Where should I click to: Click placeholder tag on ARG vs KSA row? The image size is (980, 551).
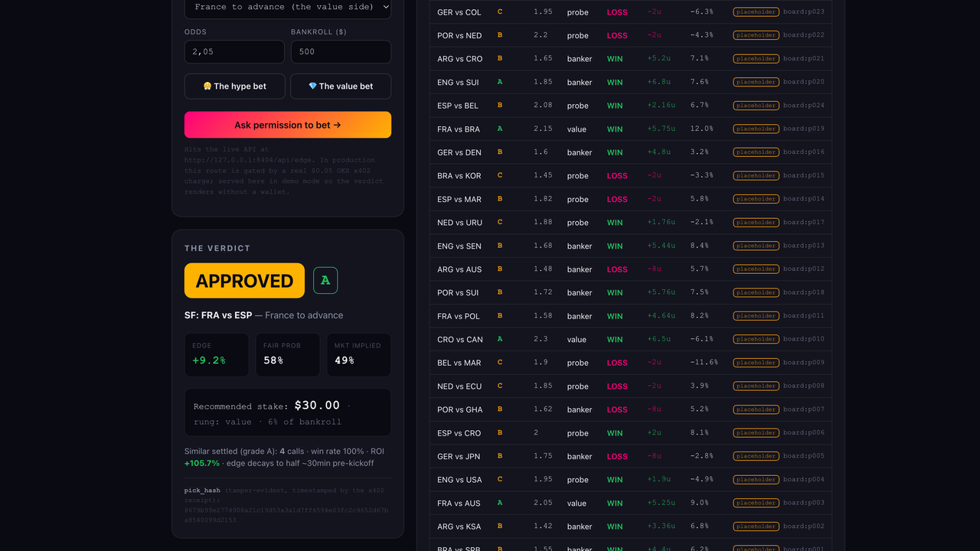(756, 527)
